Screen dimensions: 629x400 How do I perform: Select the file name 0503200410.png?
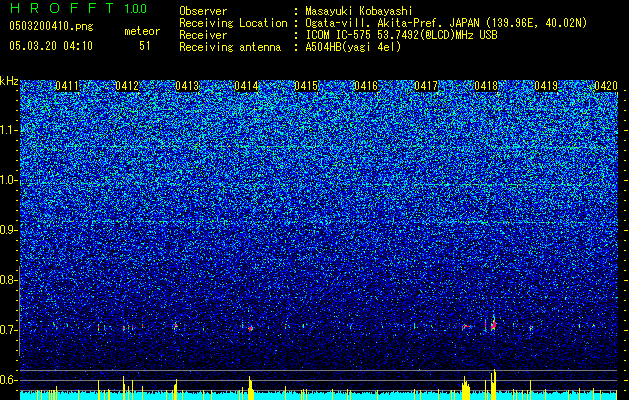[51, 27]
